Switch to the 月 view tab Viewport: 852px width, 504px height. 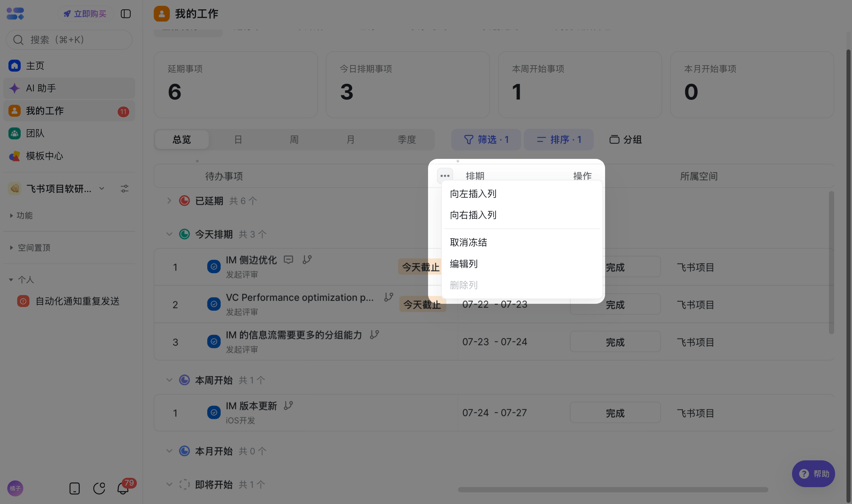tap(350, 140)
